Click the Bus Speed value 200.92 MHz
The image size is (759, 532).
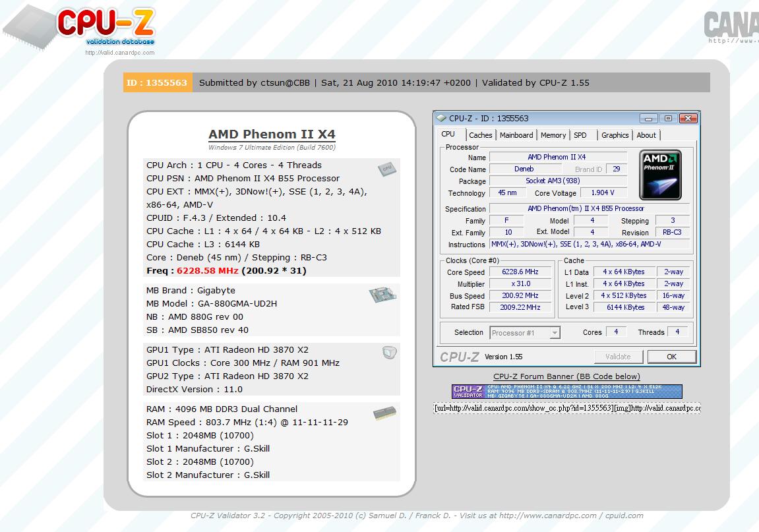point(520,295)
